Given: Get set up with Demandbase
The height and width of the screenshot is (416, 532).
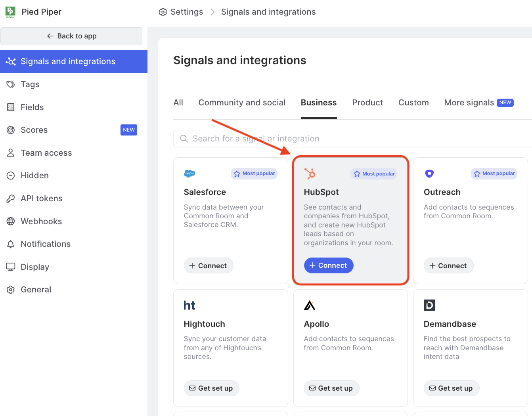Looking at the screenshot, I should coord(452,388).
